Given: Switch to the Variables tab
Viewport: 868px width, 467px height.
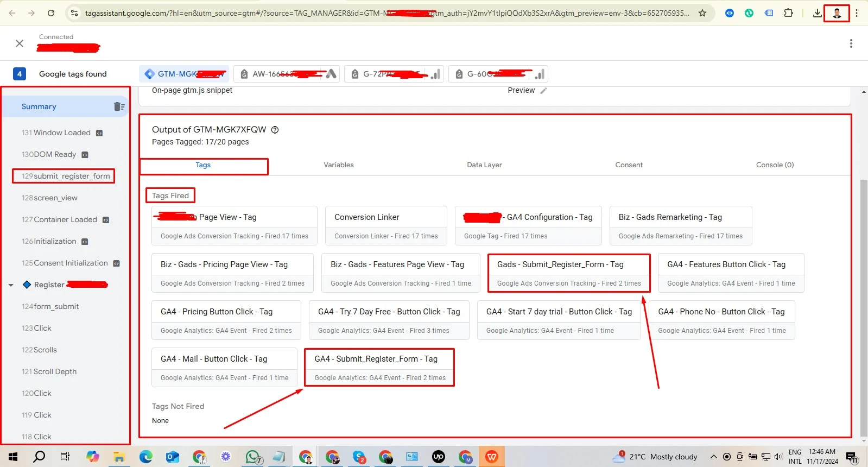Looking at the screenshot, I should click(x=339, y=165).
